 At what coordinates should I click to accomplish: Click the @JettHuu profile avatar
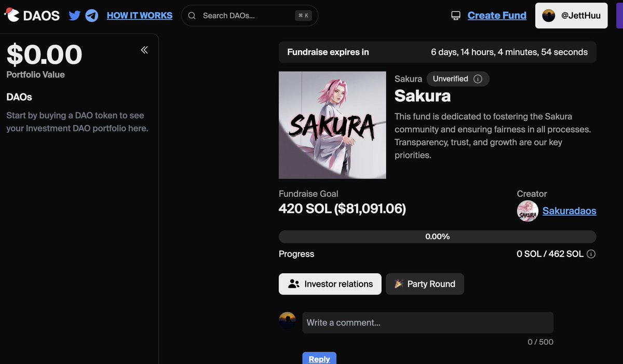click(549, 16)
